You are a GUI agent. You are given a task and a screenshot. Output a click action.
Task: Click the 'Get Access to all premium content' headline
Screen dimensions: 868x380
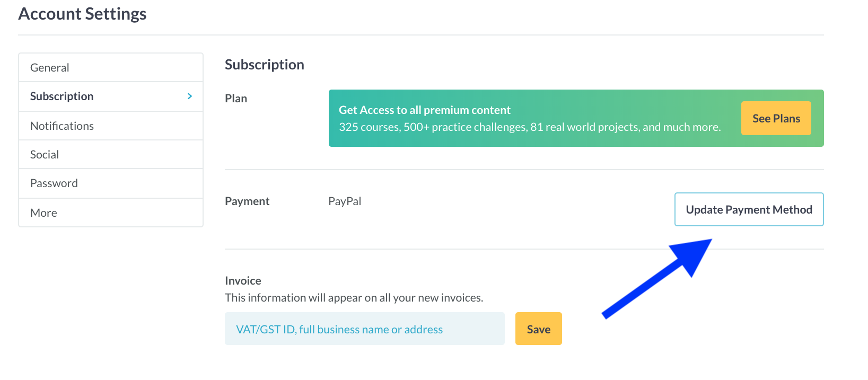click(424, 110)
